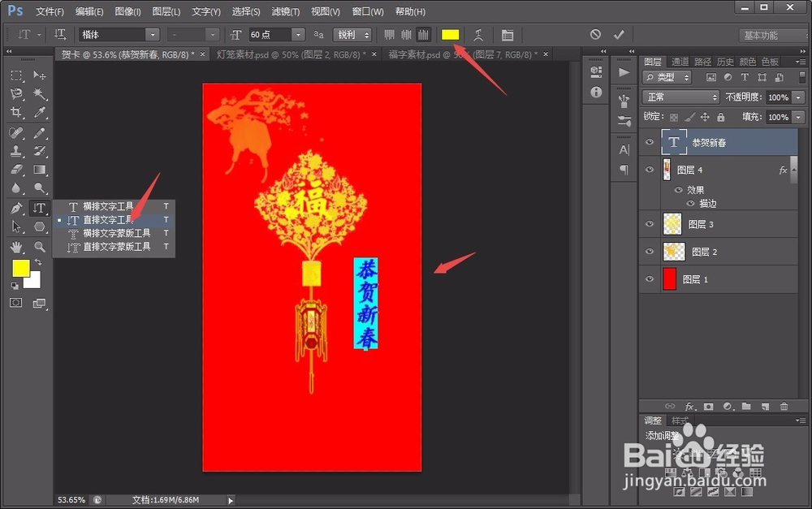Select the Zoom tool in toolbox
Viewport: 812px width, 509px height.
(39, 247)
